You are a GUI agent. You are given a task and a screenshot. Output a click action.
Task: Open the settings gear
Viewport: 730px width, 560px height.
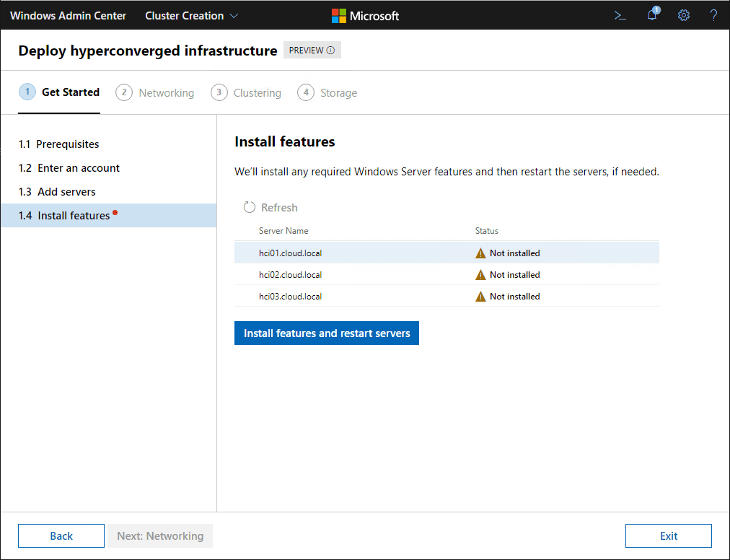tap(684, 15)
